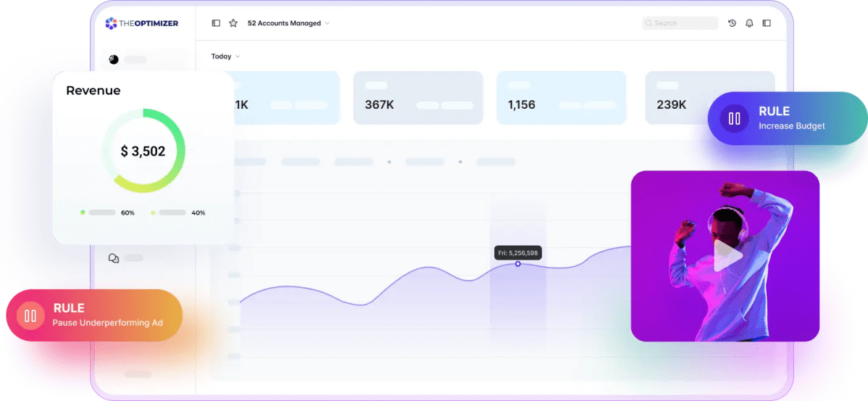Click pause icon on Increase Budget rule

[734, 118]
